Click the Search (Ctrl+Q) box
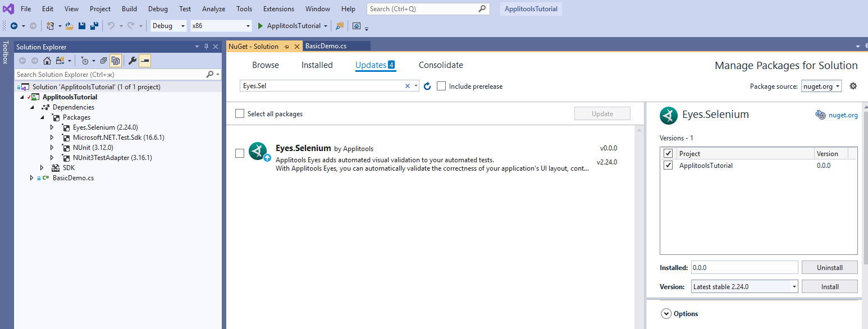 click(428, 8)
